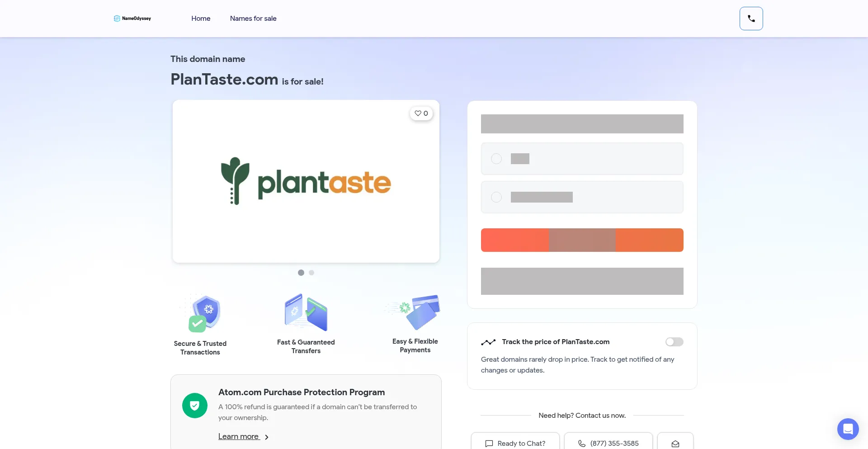Open the plantaste logo image
The height and width of the screenshot is (449, 868).
[x=306, y=181]
